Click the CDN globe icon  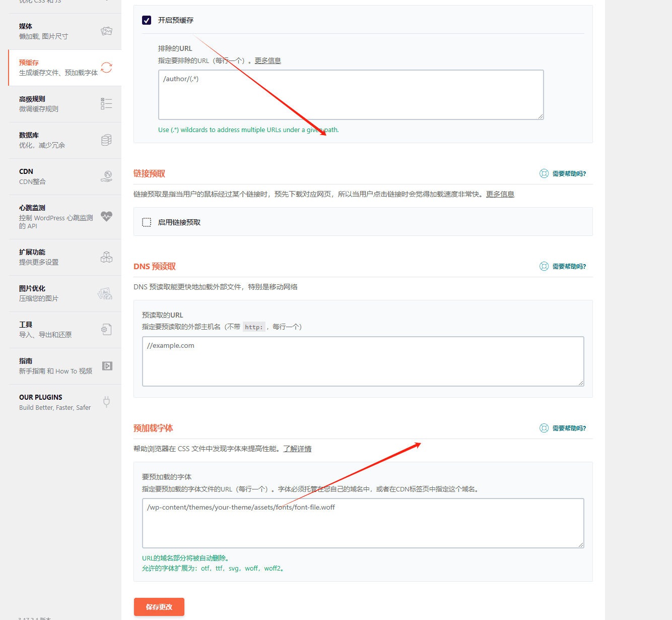pos(106,176)
